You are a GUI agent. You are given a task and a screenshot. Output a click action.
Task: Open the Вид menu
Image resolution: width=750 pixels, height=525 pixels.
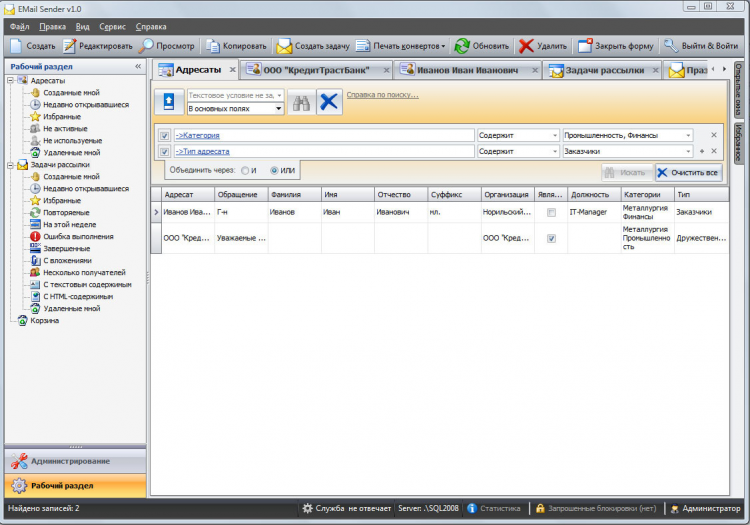pyautogui.click(x=82, y=27)
